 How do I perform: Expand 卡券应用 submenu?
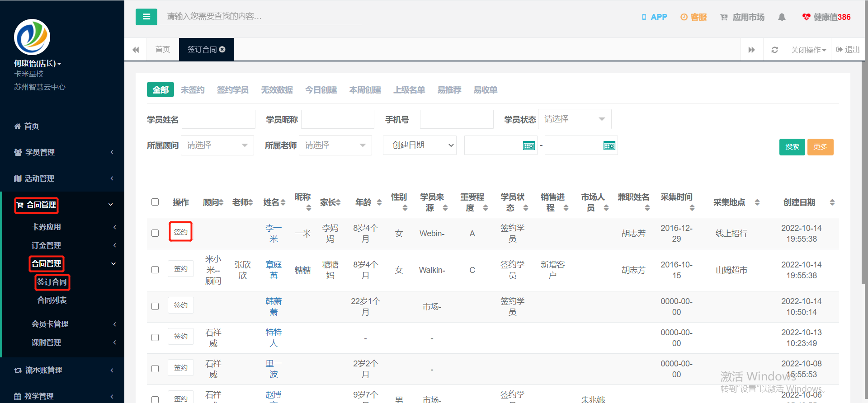coord(72,227)
